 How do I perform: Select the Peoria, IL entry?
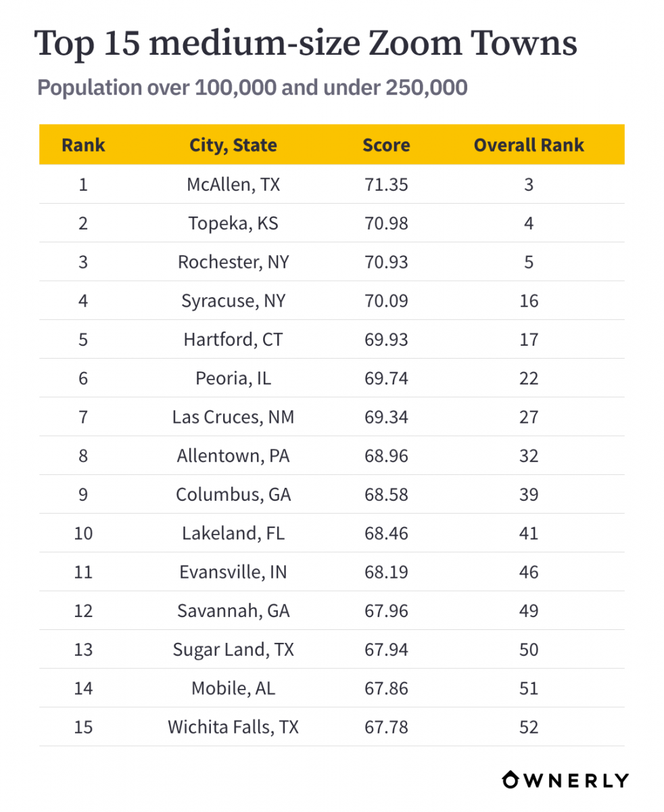coord(233,378)
